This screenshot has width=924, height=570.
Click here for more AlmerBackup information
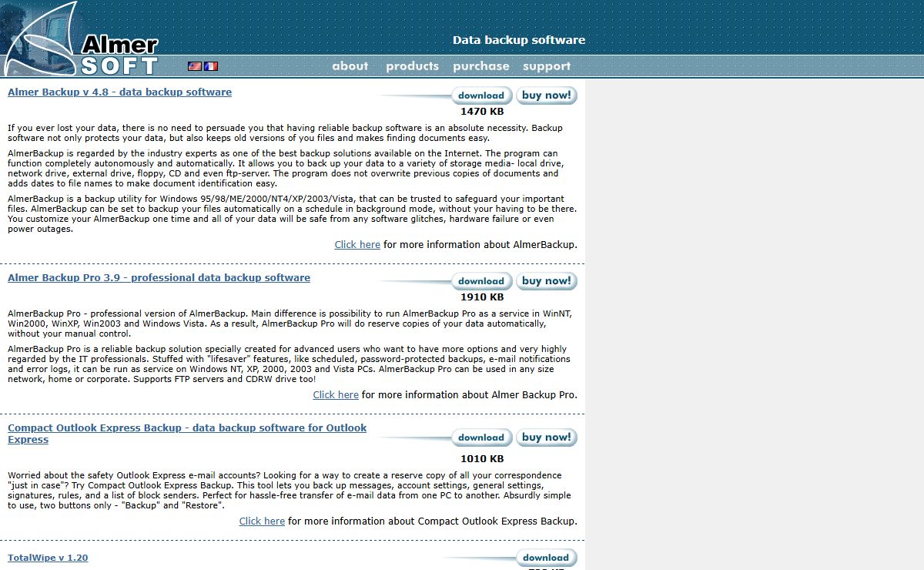pos(357,245)
